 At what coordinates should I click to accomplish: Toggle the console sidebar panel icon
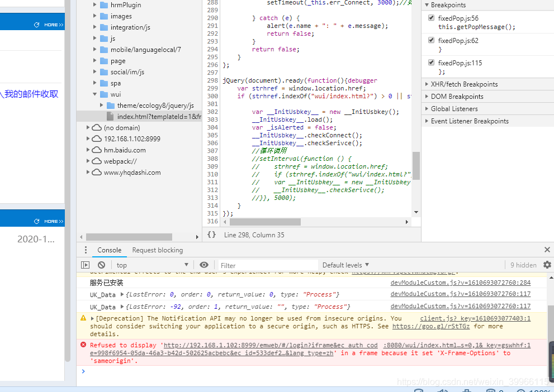click(85, 265)
